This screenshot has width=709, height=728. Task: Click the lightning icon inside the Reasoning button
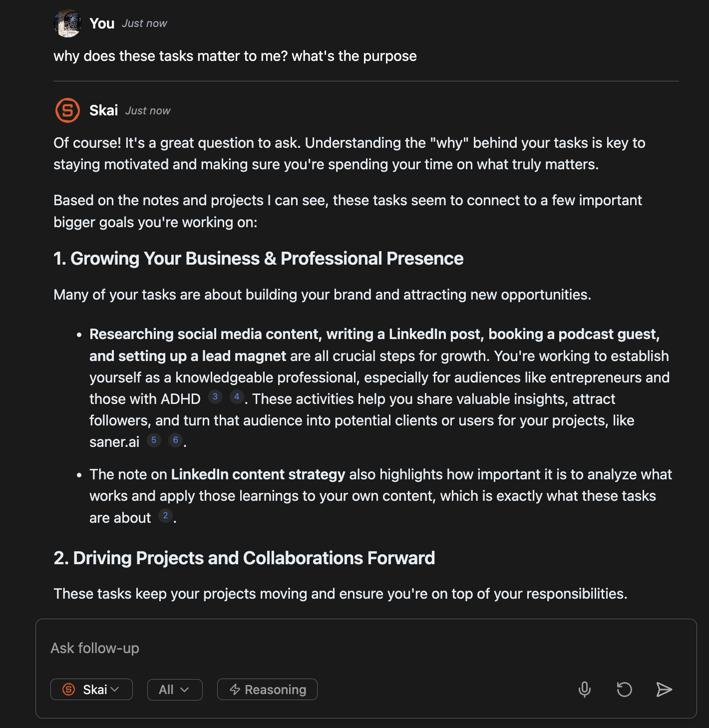pos(235,690)
